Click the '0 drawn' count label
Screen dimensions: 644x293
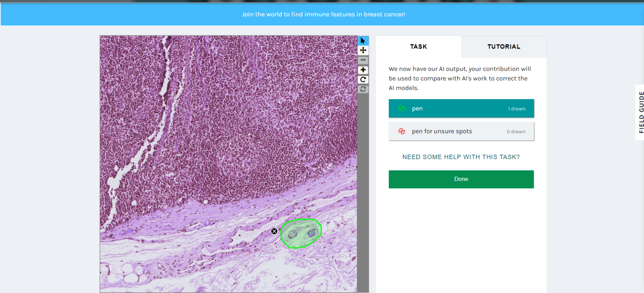point(516,131)
